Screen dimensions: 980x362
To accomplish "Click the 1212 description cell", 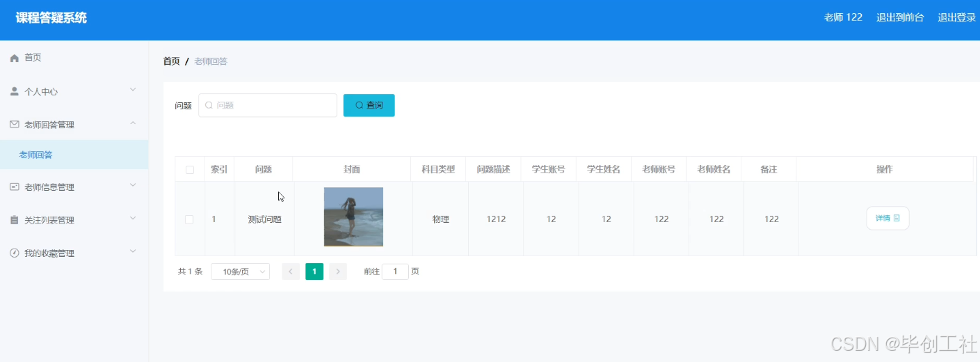I will click(x=496, y=219).
